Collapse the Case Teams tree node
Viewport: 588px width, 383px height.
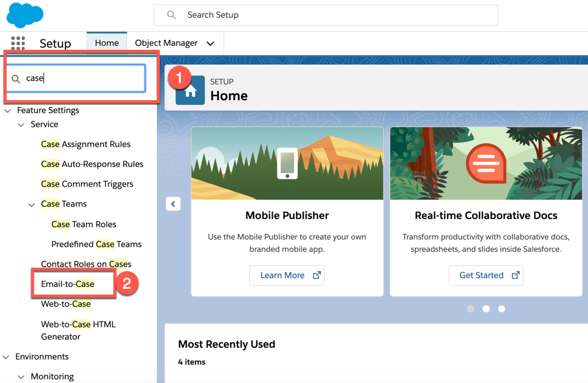click(x=32, y=204)
